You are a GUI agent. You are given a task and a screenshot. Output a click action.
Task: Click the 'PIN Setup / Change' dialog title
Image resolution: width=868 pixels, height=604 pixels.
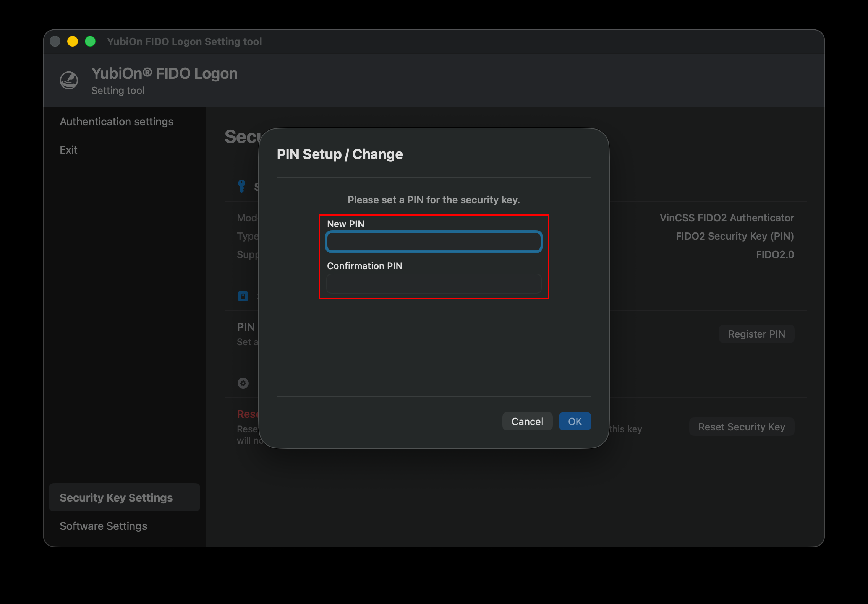pos(340,154)
